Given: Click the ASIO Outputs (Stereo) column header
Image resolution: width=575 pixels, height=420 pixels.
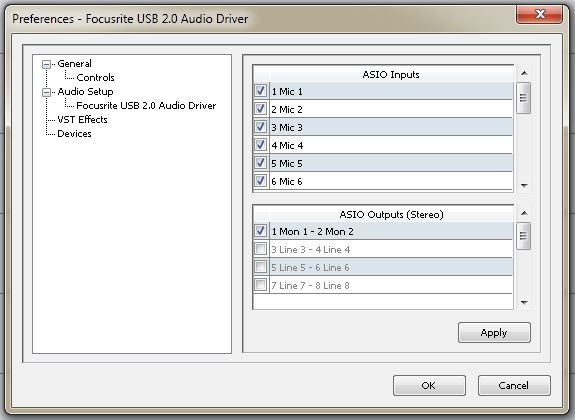Looking at the screenshot, I should (391, 214).
